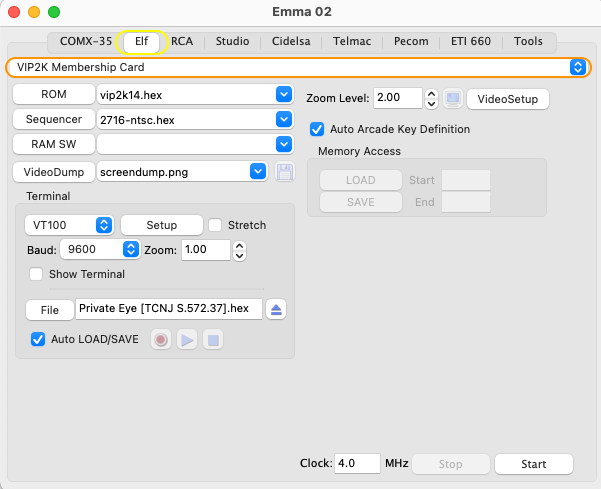601x489 pixels.
Task: Increase terminal Zoom with the up arrow
Action: [240, 246]
